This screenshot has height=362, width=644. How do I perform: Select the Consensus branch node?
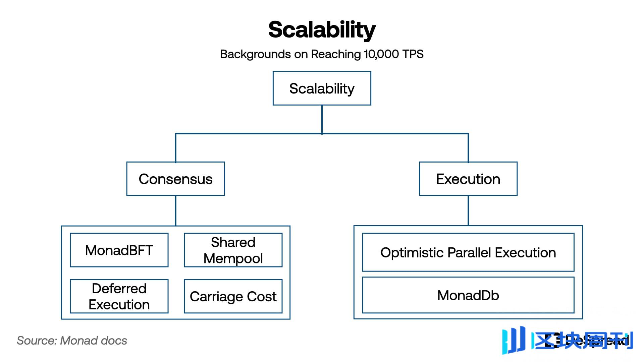coord(176,179)
